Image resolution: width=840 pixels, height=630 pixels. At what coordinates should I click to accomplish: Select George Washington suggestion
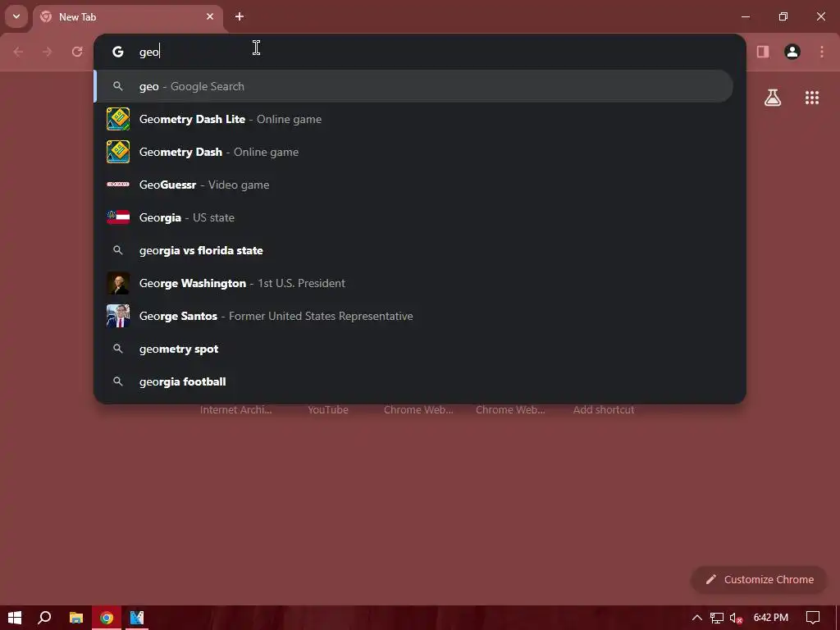click(413, 283)
